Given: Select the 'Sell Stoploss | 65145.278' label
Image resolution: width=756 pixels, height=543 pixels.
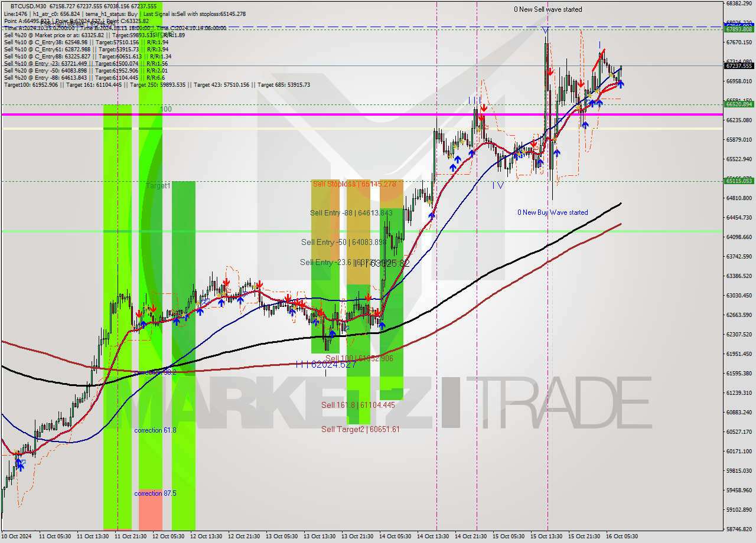Looking at the screenshot, I should click(x=354, y=184).
